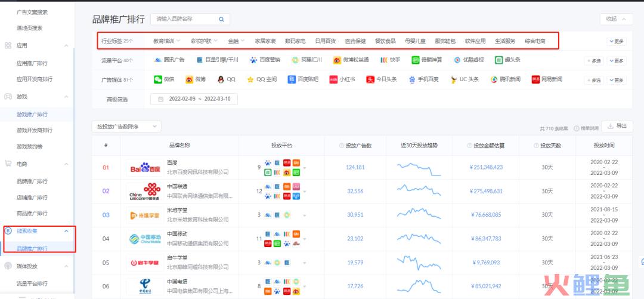Image resolution: width=644 pixels, height=299 pixels.
Task: Open 游戏开发商排行 in sidebar
Action: pyautogui.click(x=35, y=130)
